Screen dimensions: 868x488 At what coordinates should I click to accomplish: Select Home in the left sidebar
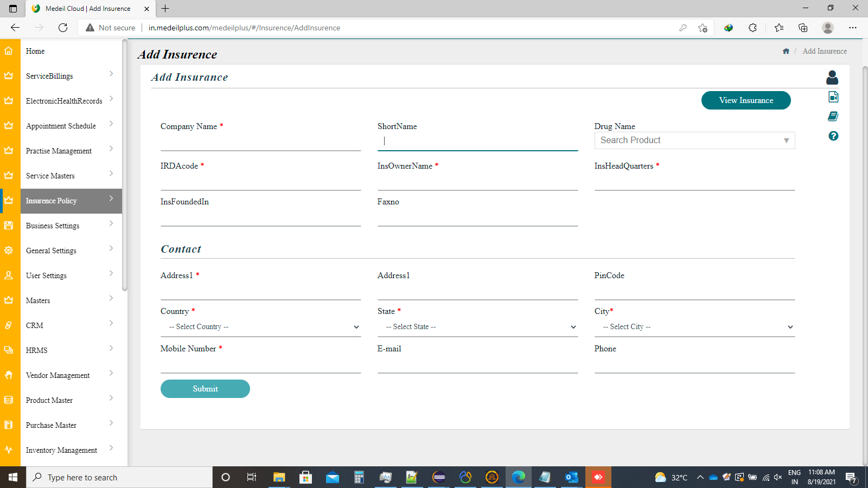[x=35, y=51]
